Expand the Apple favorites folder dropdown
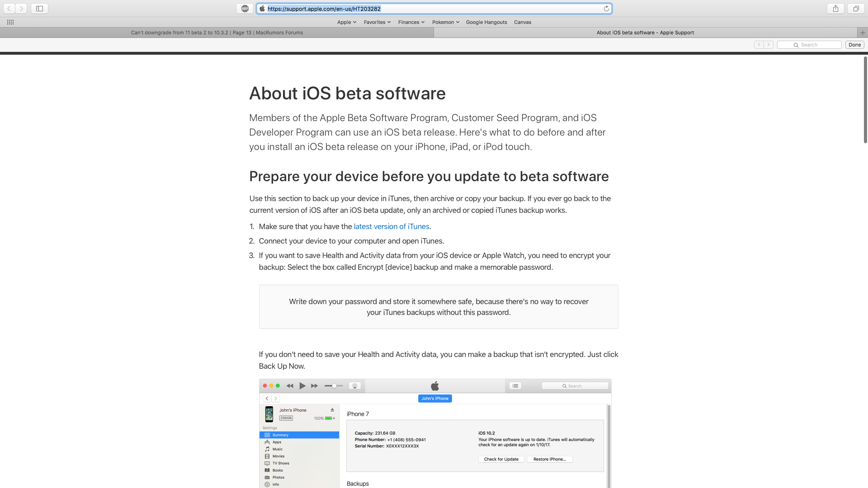 (x=346, y=22)
